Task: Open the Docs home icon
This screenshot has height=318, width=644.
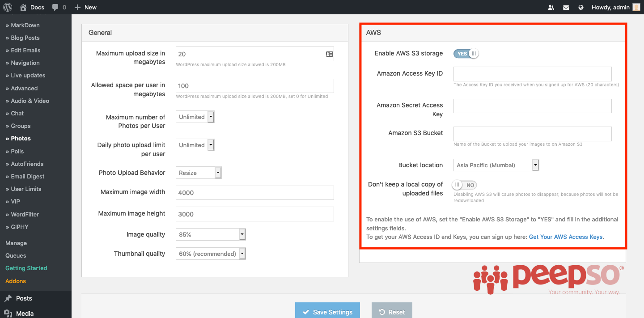Action: (23, 7)
